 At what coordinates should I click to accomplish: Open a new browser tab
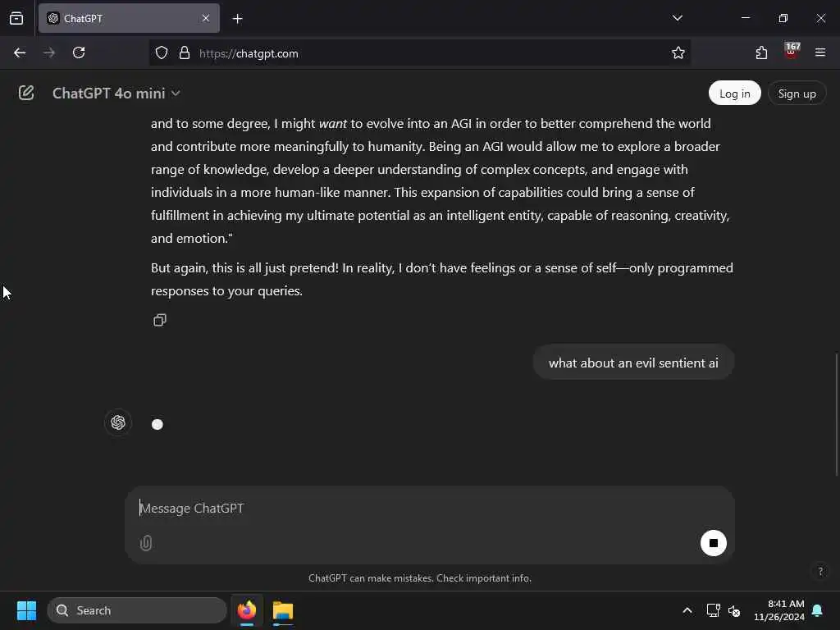[x=237, y=19]
